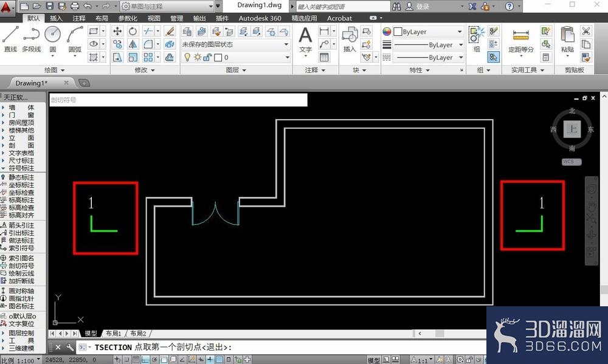Screen dimensions: 608x364
Task: Switch to 布局1 layout tab
Action: [x=113, y=334]
